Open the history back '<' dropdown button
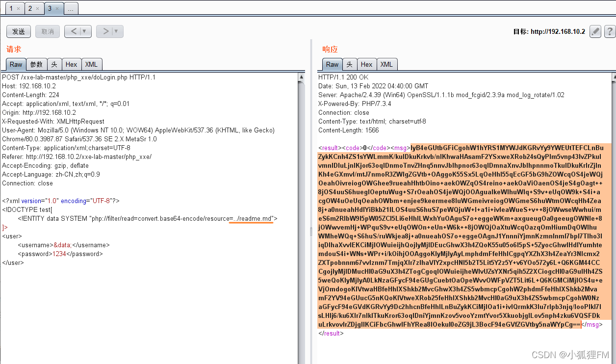Viewport: 616px width, 364px height. coord(78,31)
